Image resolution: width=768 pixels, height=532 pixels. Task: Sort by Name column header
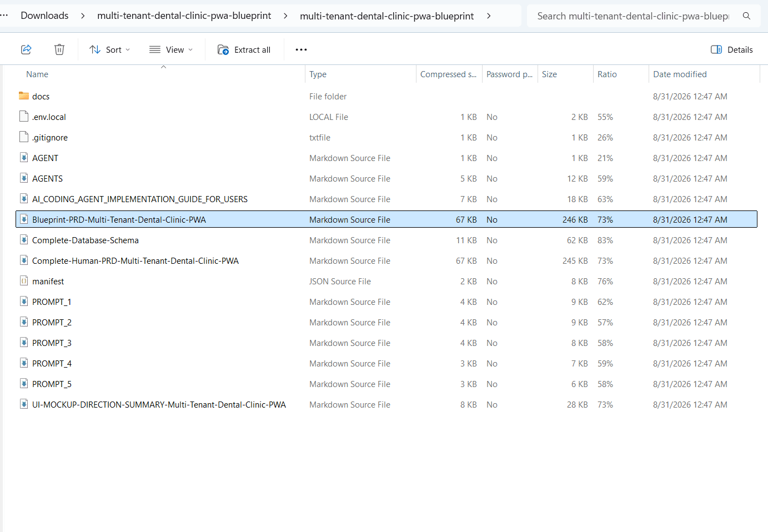pos(37,74)
